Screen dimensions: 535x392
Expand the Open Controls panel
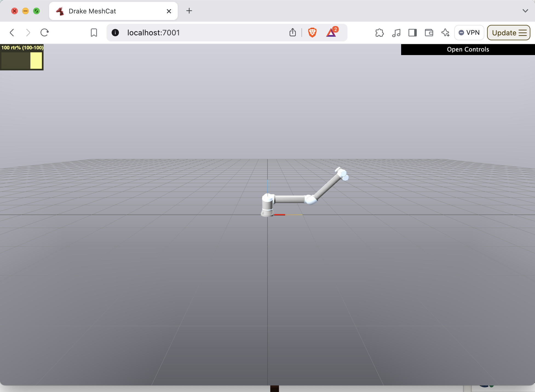point(468,49)
